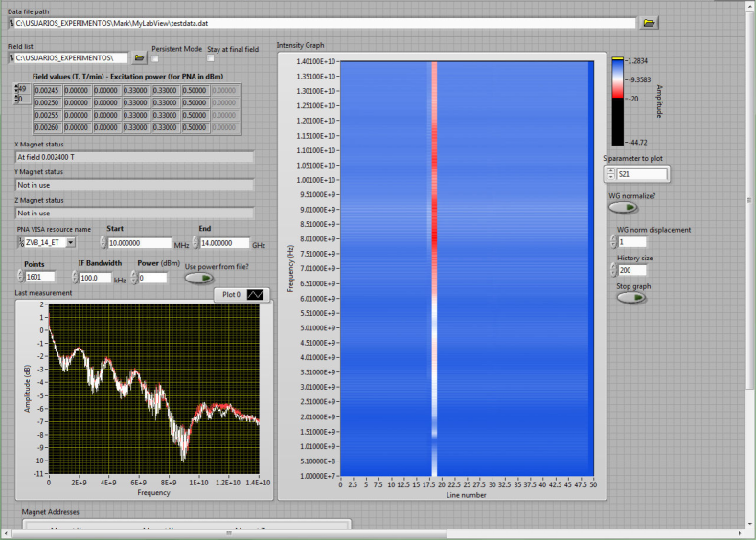756x540 pixels.
Task: Toggle the WG normalize switch
Action: click(x=623, y=207)
